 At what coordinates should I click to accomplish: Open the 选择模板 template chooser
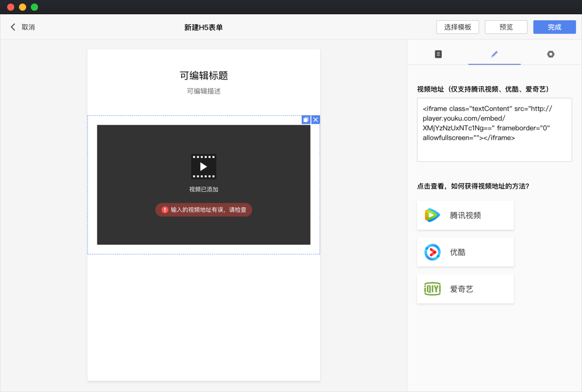tap(457, 27)
